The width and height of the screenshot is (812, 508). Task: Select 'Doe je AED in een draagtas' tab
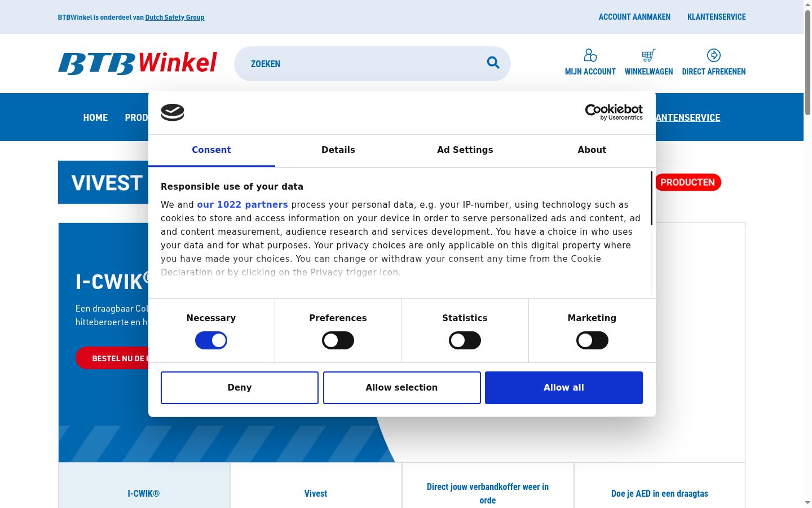pyautogui.click(x=660, y=485)
